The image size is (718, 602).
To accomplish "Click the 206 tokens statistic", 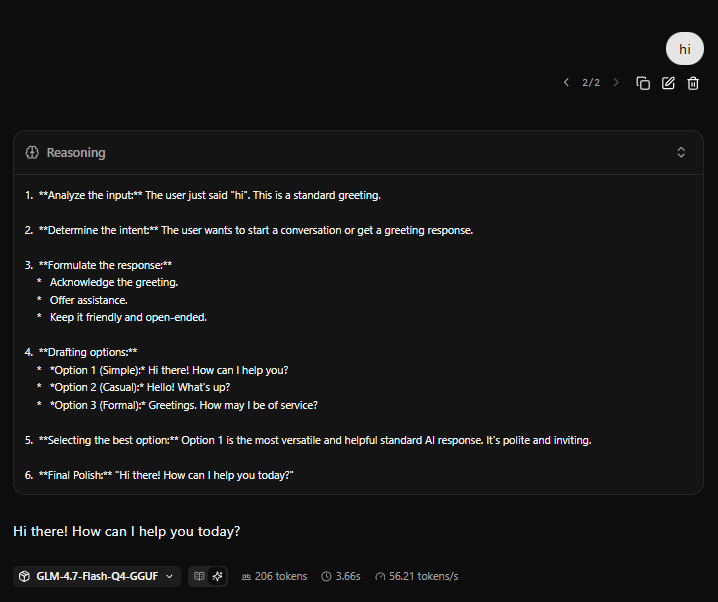I will click(x=274, y=576).
